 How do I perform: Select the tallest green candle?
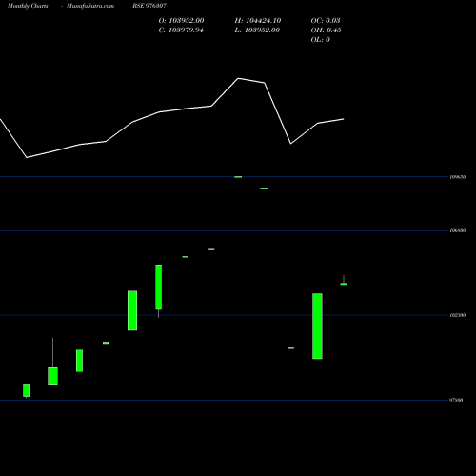[x=317, y=327]
